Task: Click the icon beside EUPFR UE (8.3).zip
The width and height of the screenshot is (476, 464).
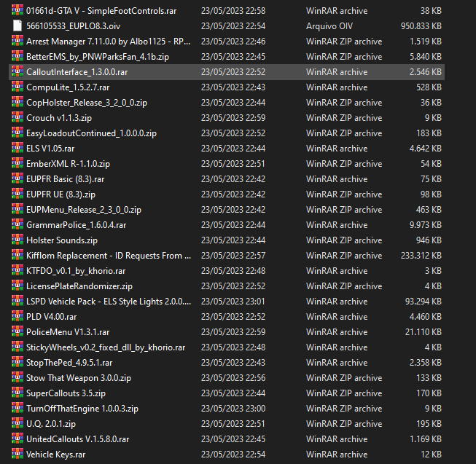Action: [x=17, y=194]
